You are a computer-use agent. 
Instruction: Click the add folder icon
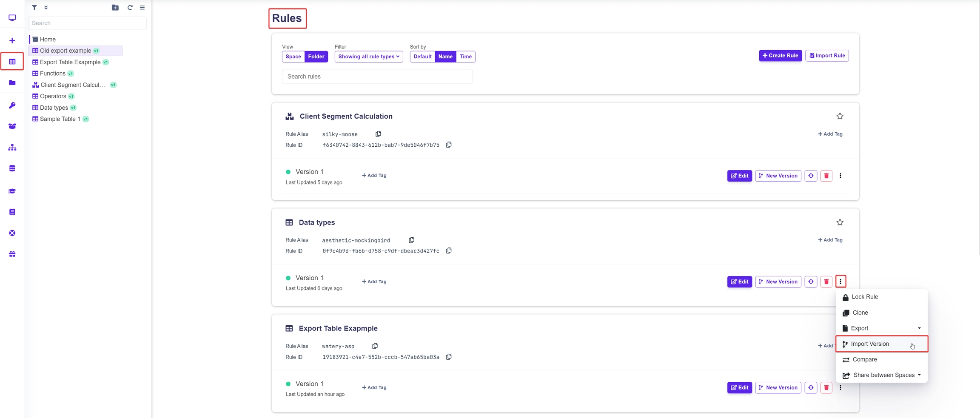115,8
